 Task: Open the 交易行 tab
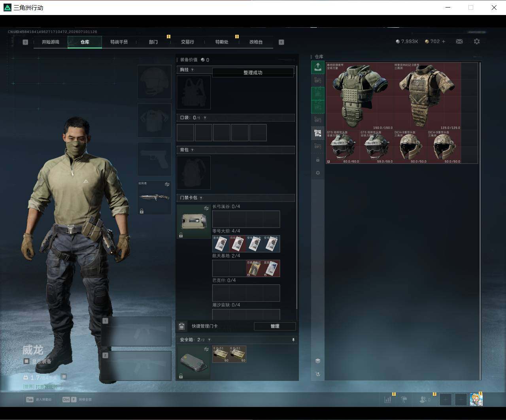[x=187, y=42]
